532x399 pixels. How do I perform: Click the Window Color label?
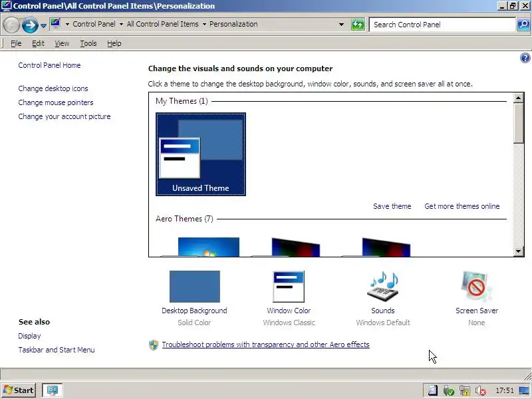pyautogui.click(x=289, y=311)
